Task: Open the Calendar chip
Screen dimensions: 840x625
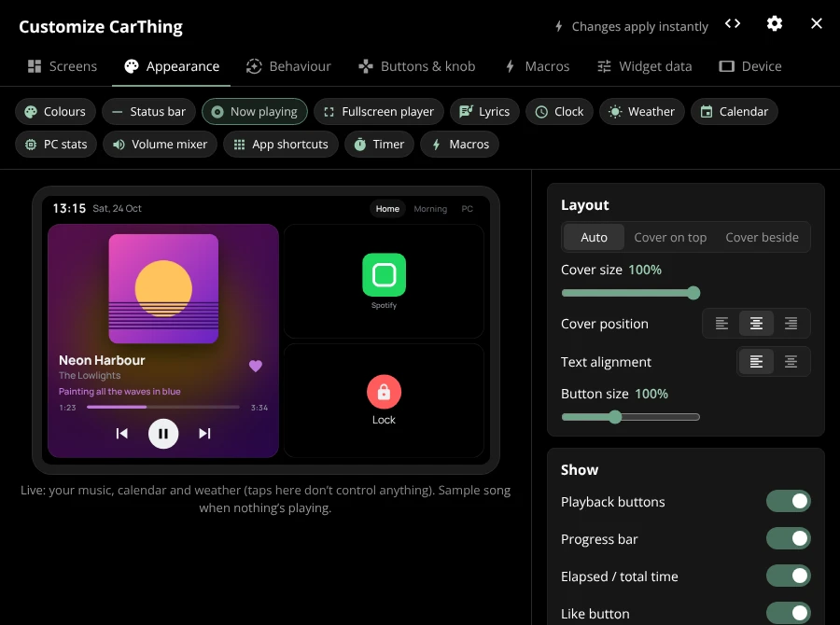Action: 734,111
